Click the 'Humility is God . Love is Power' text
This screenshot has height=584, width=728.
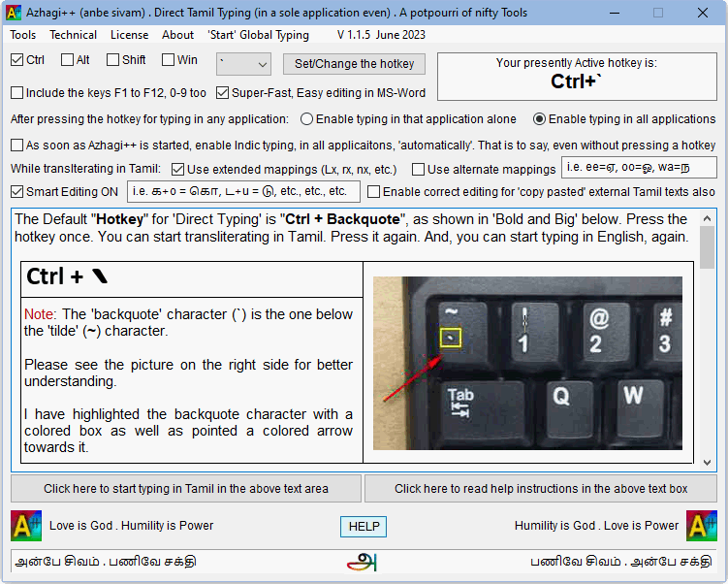tap(596, 526)
